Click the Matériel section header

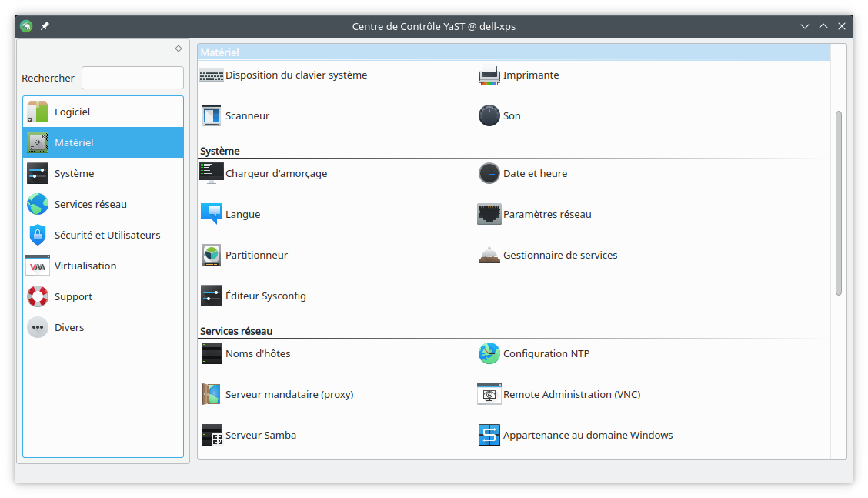514,52
